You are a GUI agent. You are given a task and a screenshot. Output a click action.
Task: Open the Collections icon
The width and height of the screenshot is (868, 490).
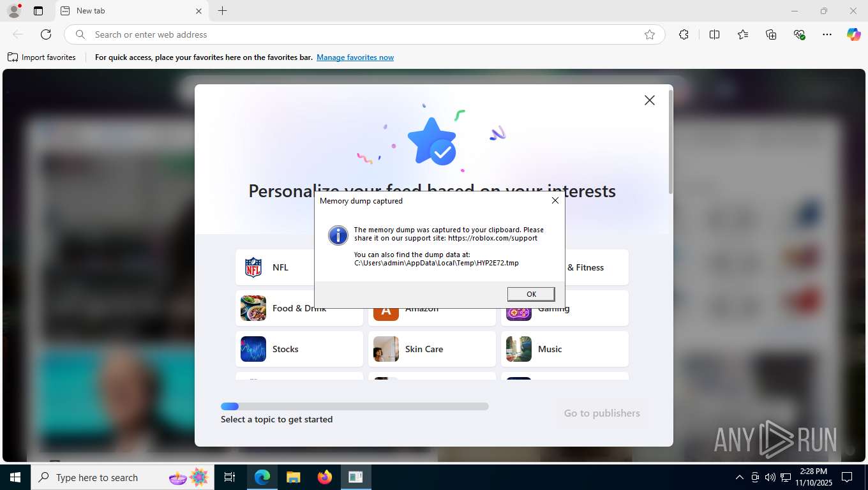click(771, 34)
